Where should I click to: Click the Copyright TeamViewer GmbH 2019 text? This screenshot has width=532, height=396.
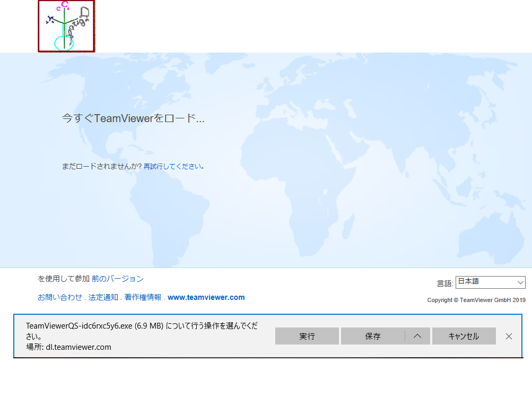476,300
